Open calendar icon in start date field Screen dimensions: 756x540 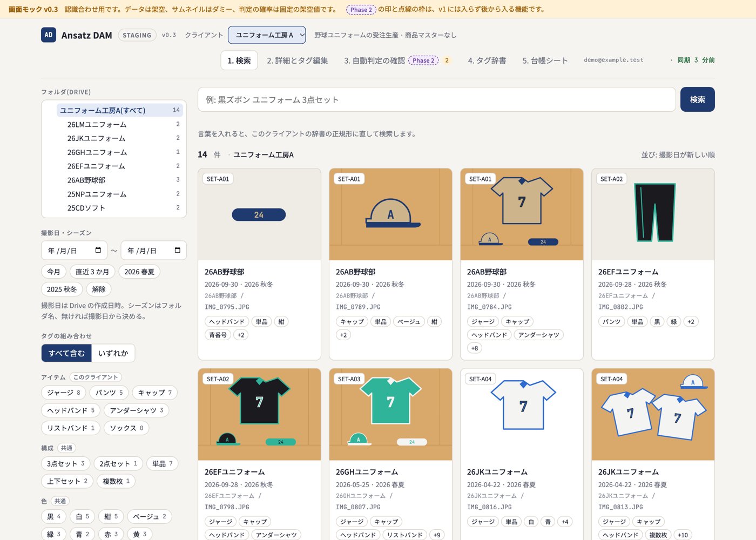click(x=98, y=251)
